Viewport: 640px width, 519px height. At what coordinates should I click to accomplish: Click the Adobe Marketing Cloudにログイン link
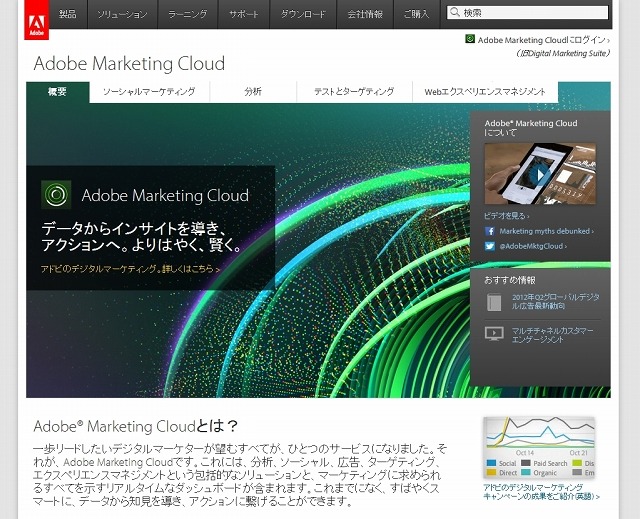coord(543,40)
